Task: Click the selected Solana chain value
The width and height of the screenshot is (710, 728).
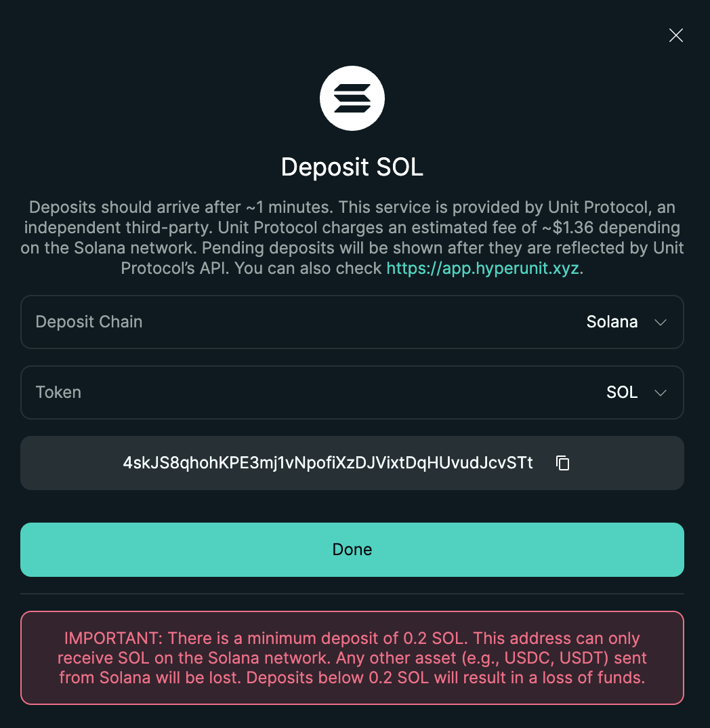Action: click(x=612, y=322)
